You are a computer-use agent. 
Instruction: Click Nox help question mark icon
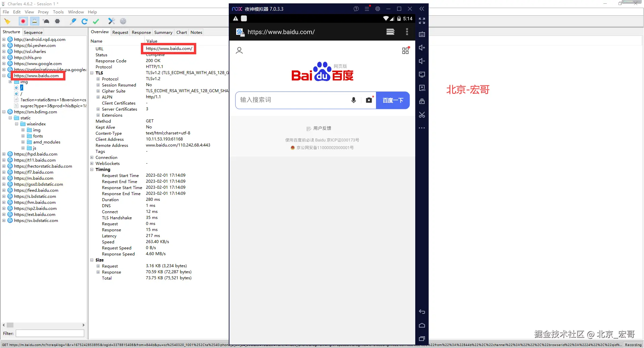pos(356,9)
